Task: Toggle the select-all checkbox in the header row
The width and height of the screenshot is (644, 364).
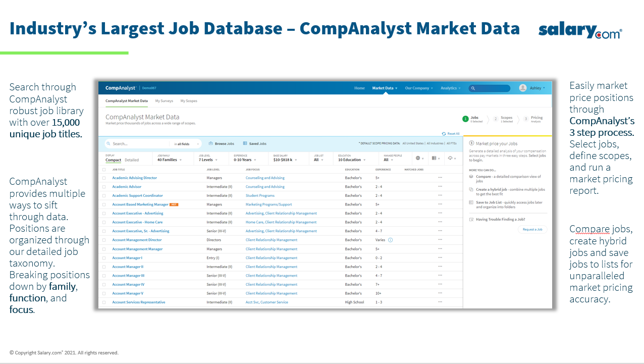Action: pyautogui.click(x=104, y=170)
